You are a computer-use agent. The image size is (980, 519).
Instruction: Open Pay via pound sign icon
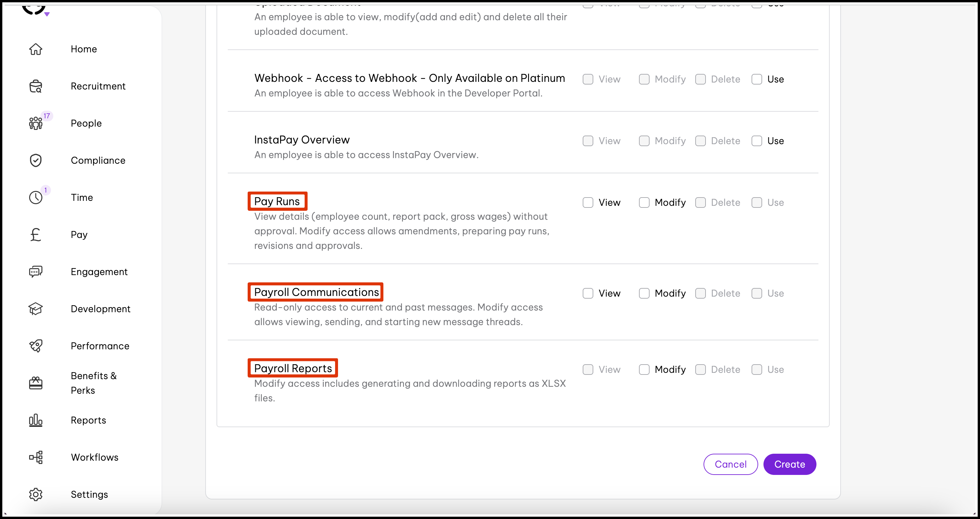[x=36, y=235]
